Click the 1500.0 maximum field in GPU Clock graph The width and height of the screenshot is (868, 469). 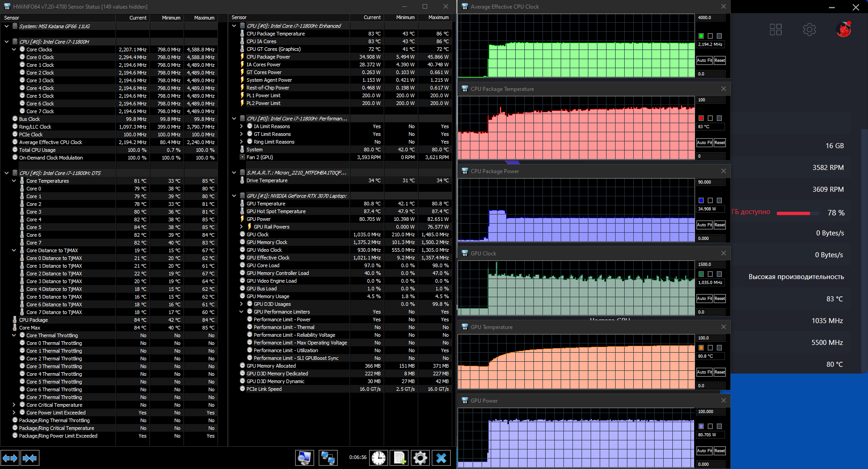tap(711, 264)
